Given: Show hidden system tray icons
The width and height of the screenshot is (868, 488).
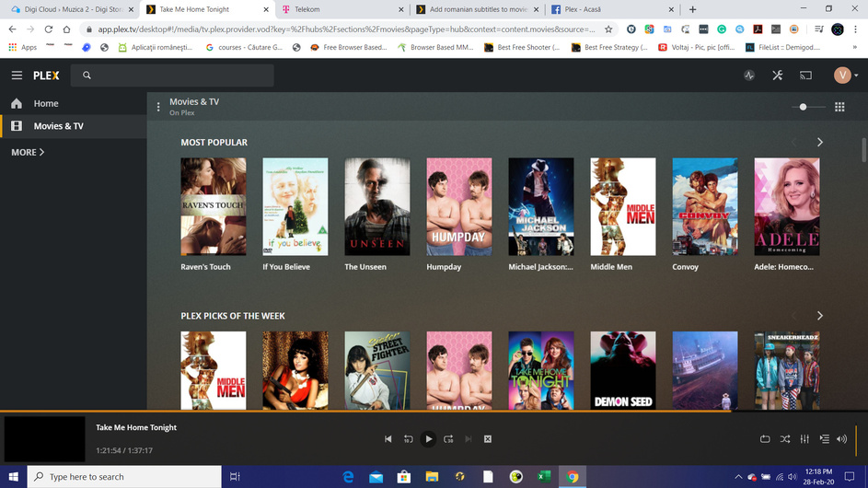Looking at the screenshot, I should [738, 476].
